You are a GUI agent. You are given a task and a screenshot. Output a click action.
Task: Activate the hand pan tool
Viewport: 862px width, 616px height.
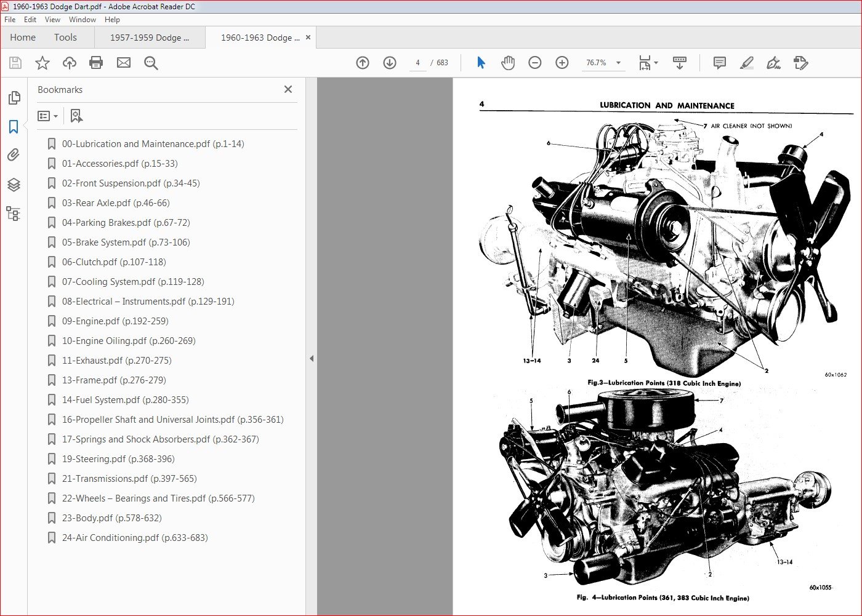(x=508, y=63)
